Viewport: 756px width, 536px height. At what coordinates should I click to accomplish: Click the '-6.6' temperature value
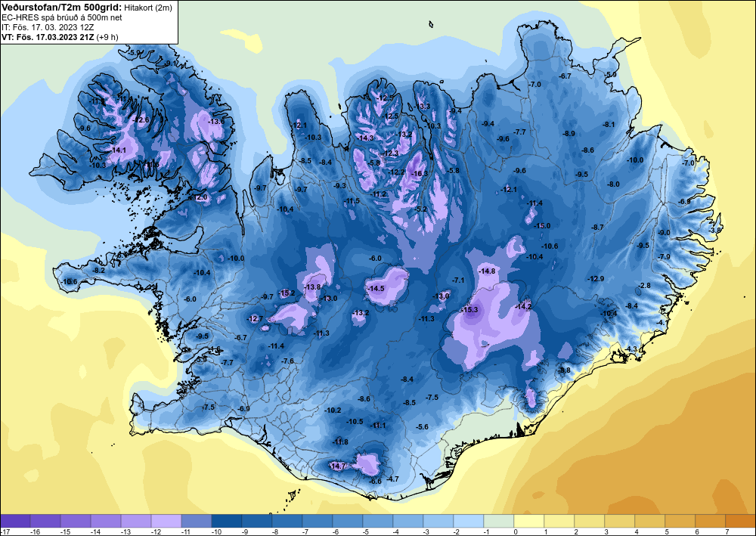click(x=375, y=481)
